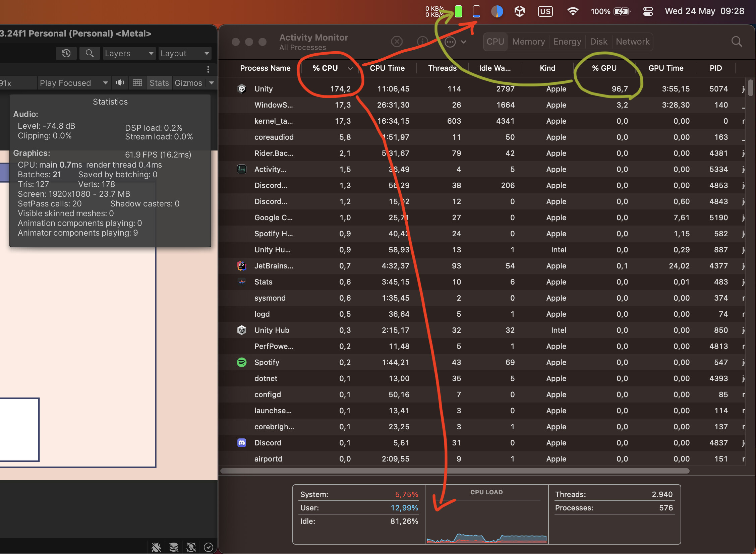
Task: Click the stop process (X) icon in Activity Monitor
Action: [x=397, y=42]
